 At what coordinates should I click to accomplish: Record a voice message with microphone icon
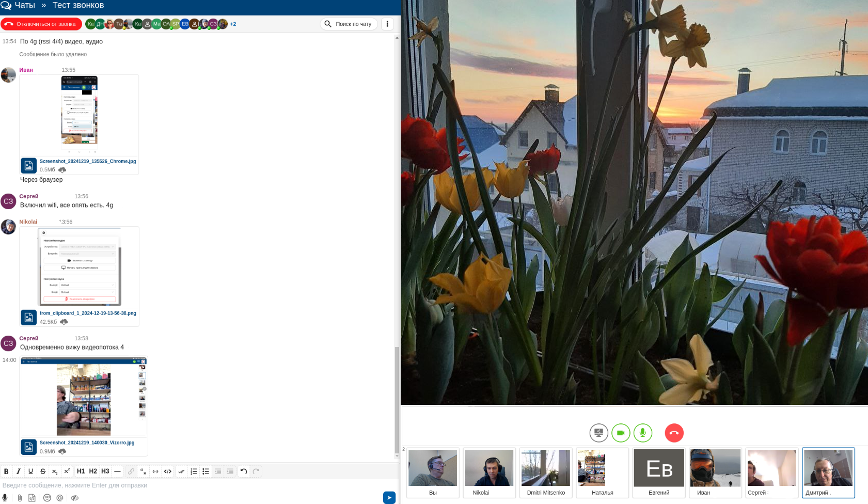pos(5,498)
